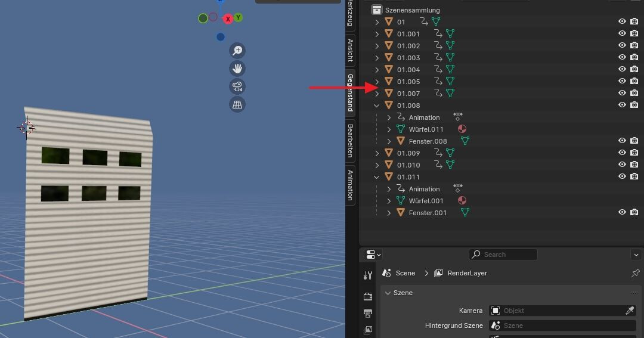Disable rendering of 01.007 camera icon

[634, 93]
